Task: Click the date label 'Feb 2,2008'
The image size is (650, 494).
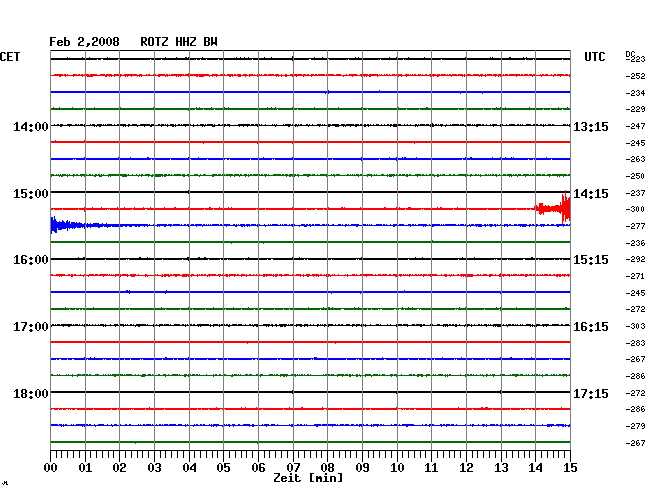Action: [84, 42]
